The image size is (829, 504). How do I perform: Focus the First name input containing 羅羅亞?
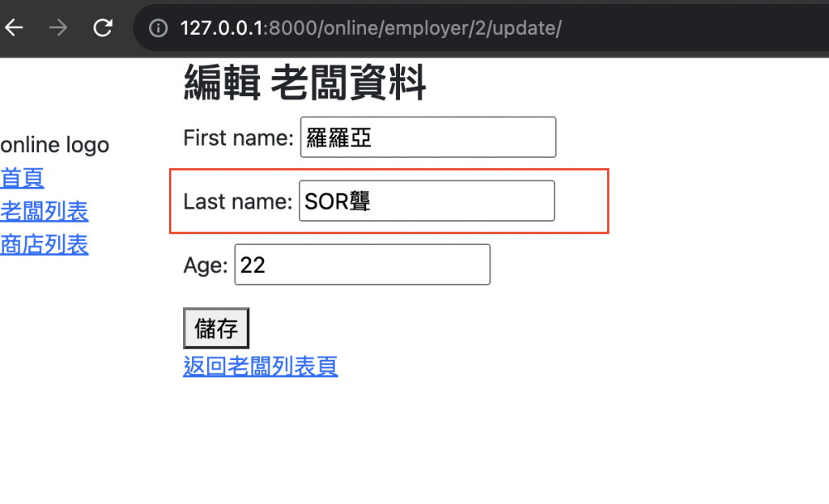428,138
